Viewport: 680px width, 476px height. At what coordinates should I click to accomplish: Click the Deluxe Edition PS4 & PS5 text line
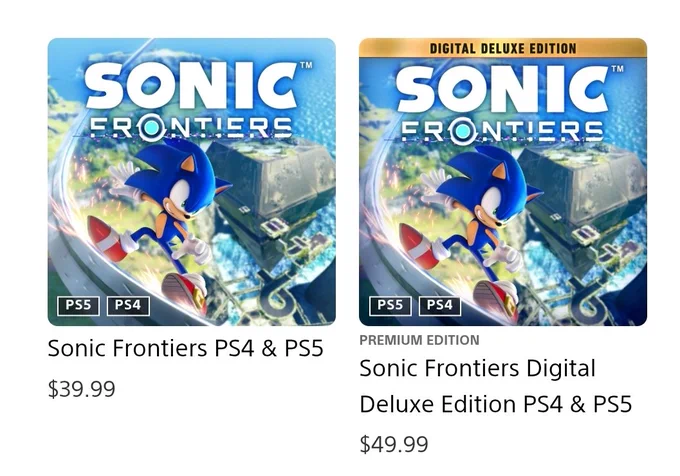coord(496,404)
